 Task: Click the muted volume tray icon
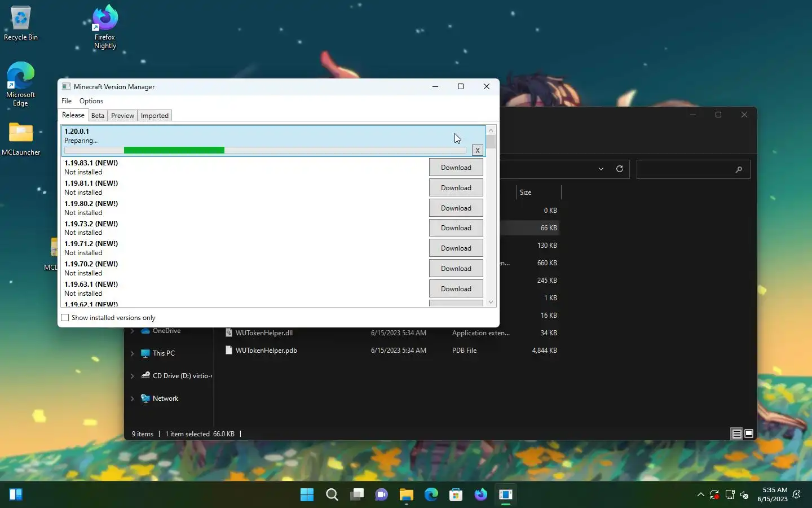coord(744,495)
